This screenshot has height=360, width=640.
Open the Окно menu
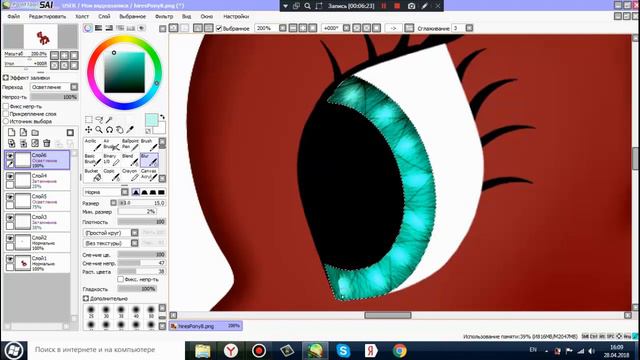click(207, 16)
